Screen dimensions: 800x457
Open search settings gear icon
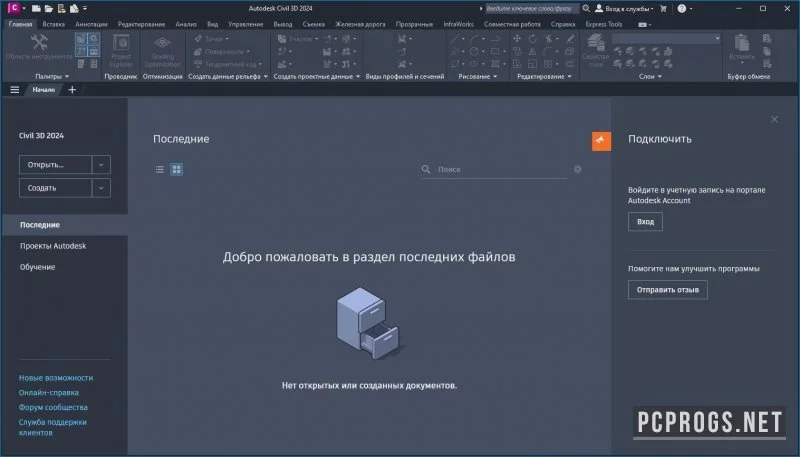coord(578,169)
